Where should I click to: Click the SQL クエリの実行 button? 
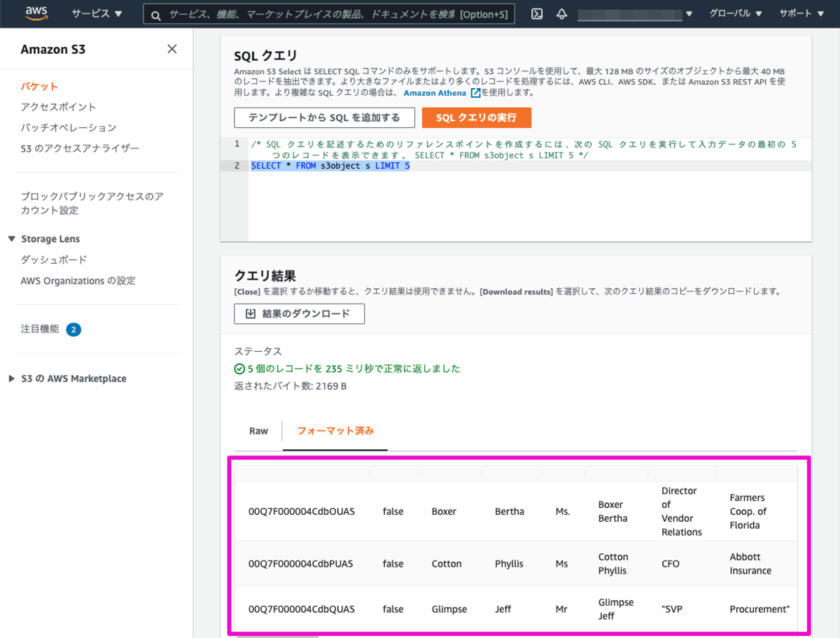(x=476, y=118)
